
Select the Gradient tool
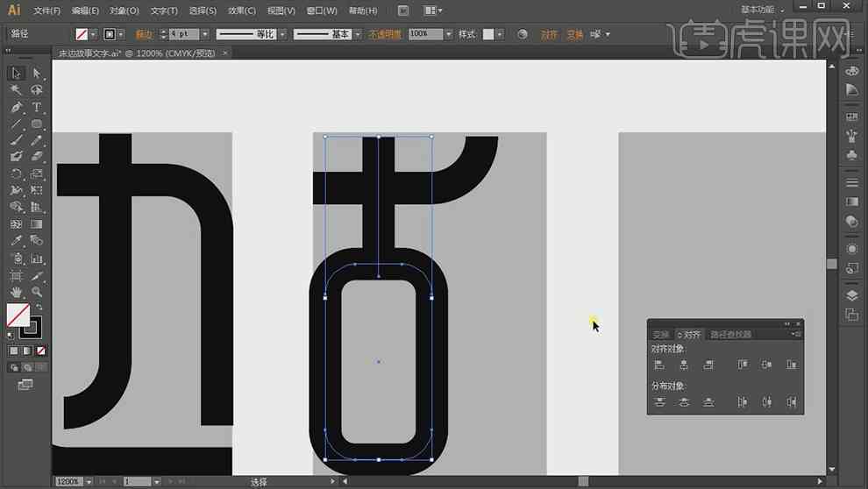tap(37, 224)
